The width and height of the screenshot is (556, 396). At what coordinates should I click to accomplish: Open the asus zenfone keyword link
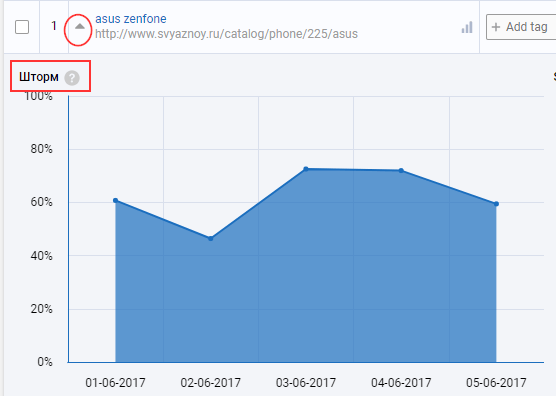click(x=130, y=18)
